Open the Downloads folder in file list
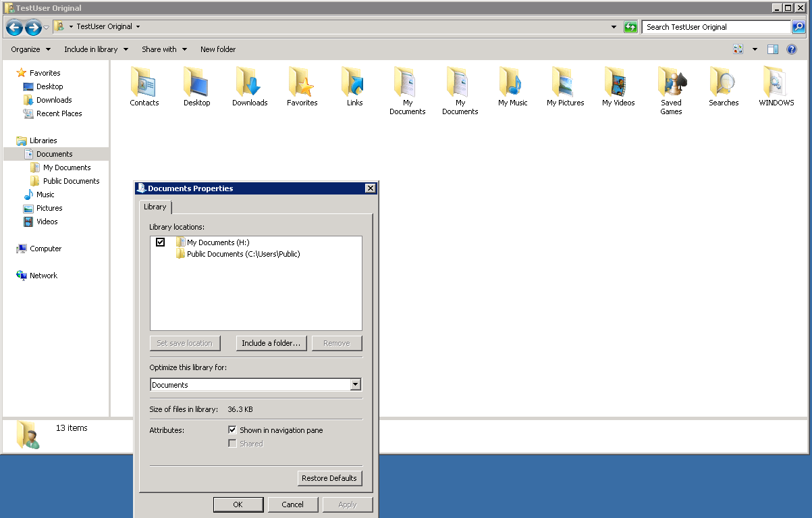 250,82
